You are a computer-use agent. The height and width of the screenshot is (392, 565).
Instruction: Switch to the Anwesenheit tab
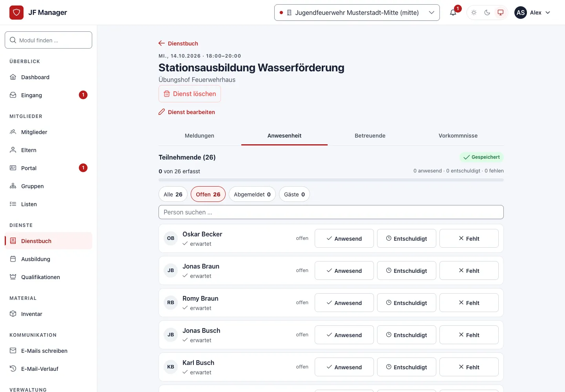click(284, 136)
